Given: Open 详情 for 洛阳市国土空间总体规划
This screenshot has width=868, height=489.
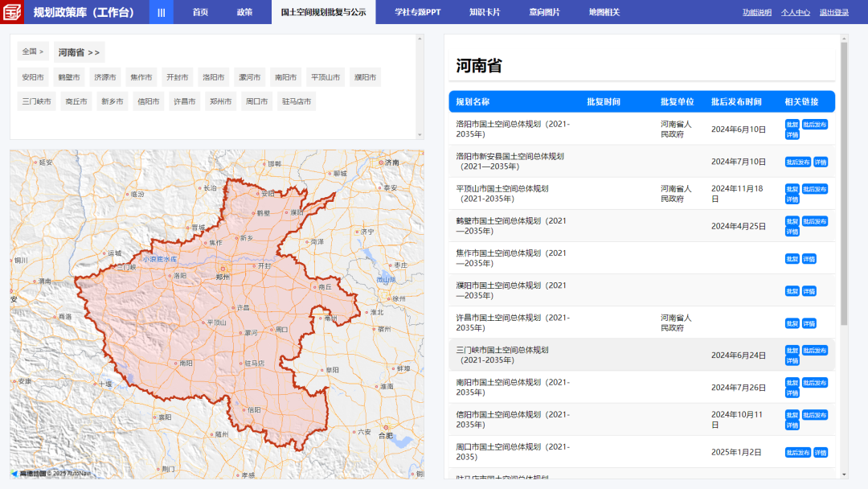Looking at the screenshot, I should point(792,134).
